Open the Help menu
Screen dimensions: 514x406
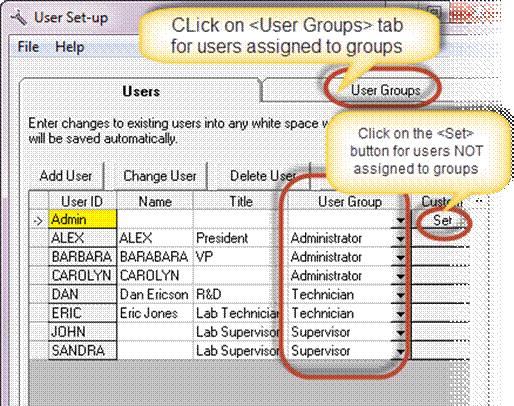pos(70,47)
